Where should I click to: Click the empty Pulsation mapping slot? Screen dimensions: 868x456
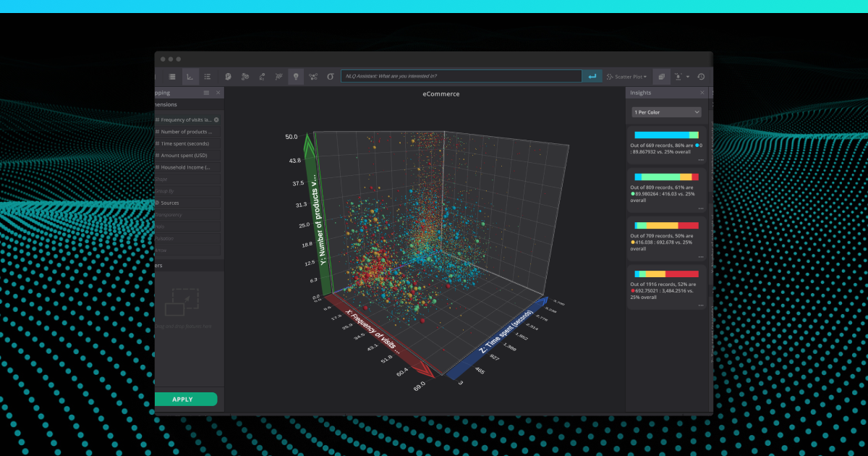[187, 238]
